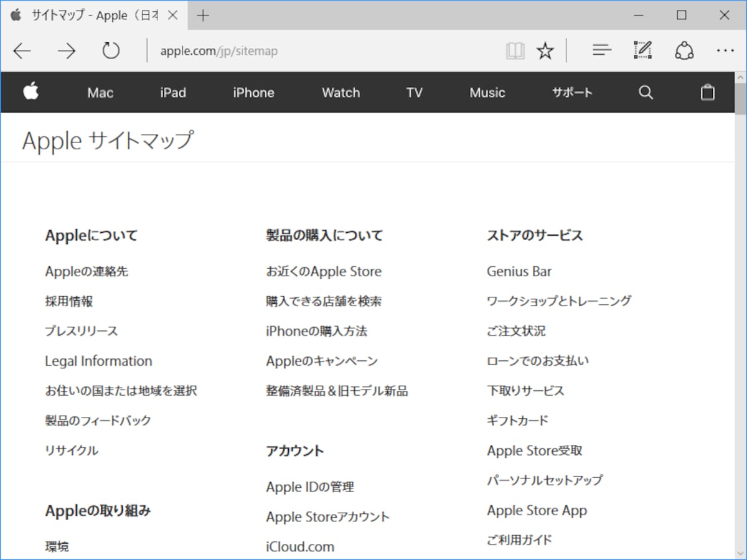Screen dimensions: 747x560
Task: Open Appleのキャンペーン link
Action: (322, 361)
